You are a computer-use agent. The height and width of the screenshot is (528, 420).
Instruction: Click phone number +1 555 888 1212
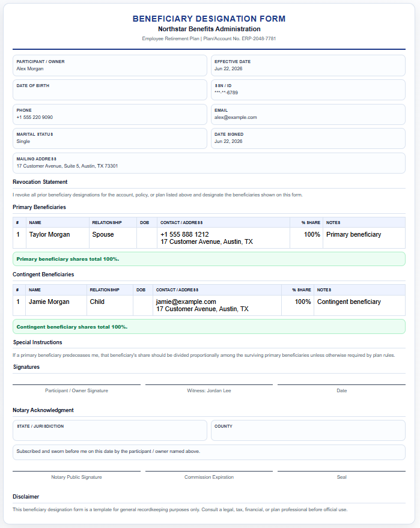coord(184,234)
